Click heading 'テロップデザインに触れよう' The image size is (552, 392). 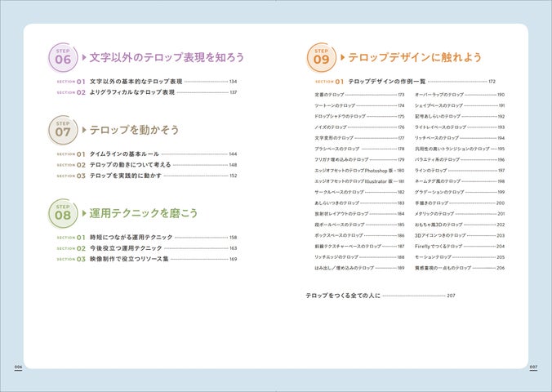pos(415,57)
